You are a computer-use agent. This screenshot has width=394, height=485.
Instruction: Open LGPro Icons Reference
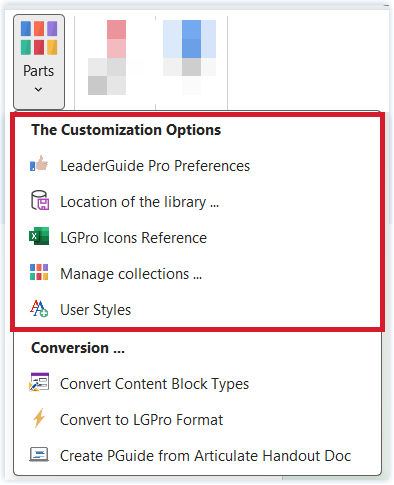click(197, 238)
